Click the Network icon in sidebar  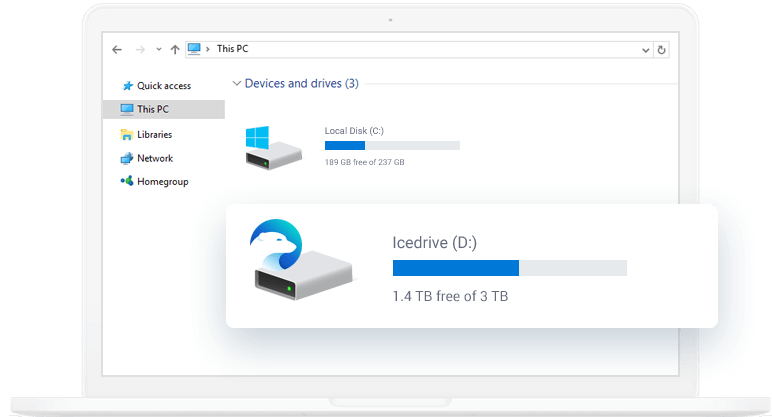coord(127,158)
